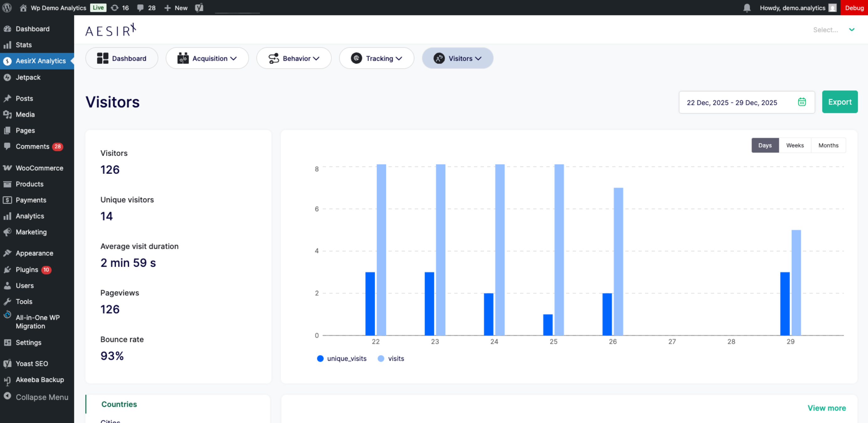
Task: Select the Countries tab
Action: pyautogui.click(x=119, y=404)
